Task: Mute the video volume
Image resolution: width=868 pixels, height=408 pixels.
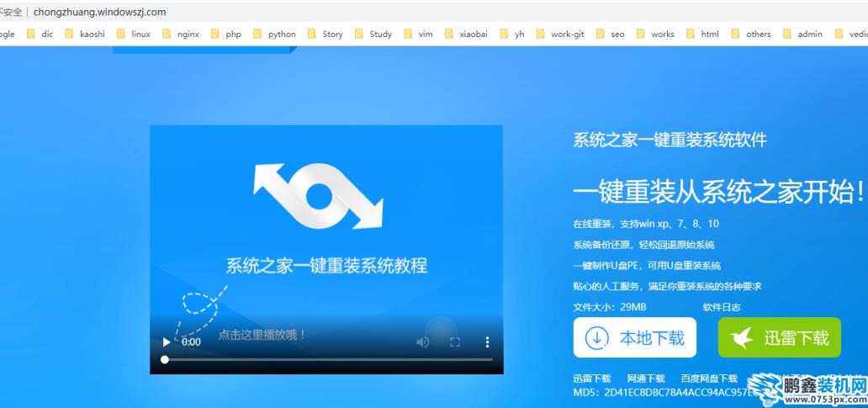Action: [x=422, y=342]
